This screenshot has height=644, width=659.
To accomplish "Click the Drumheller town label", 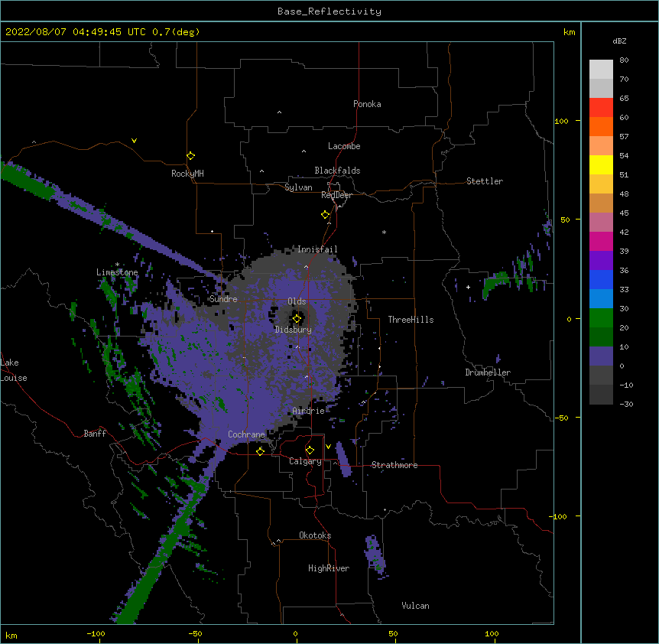I will click(x=488, y=372).
